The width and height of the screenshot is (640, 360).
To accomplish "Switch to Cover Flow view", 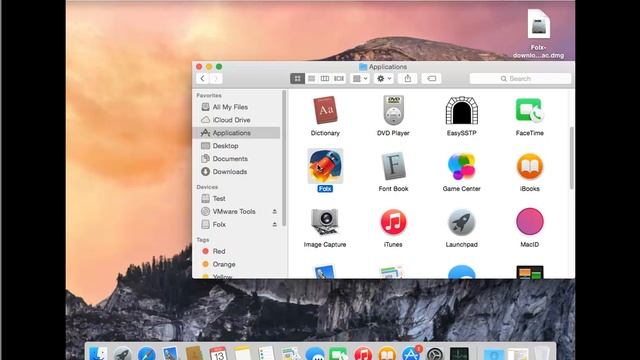I will [339, 78].
